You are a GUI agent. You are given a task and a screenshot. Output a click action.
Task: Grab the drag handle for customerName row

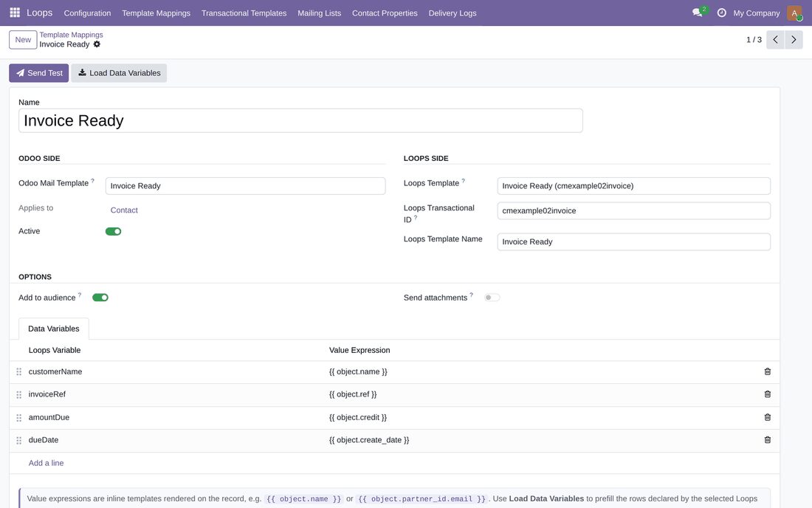(18, 372)
